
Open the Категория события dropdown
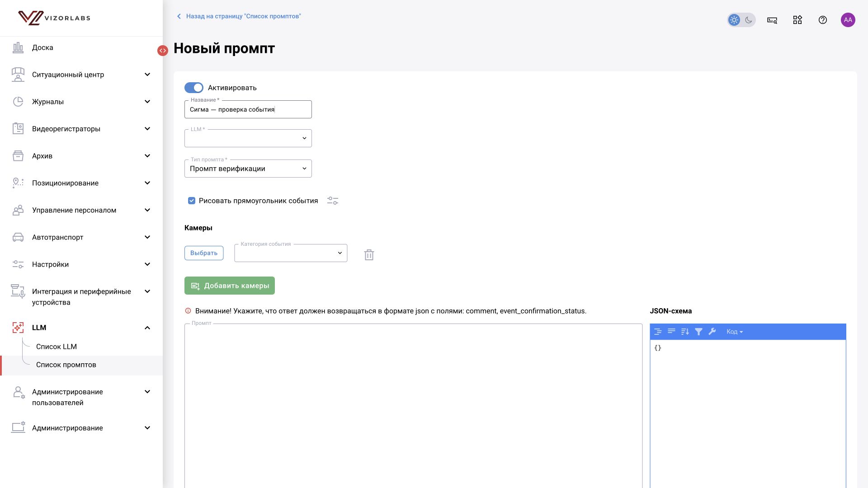click(x=291, y=253)
